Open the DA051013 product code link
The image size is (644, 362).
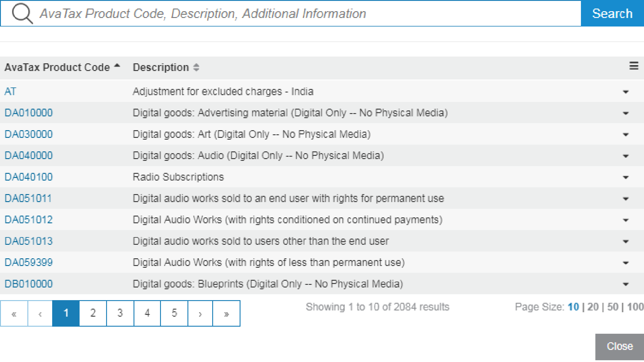(29, 241)
